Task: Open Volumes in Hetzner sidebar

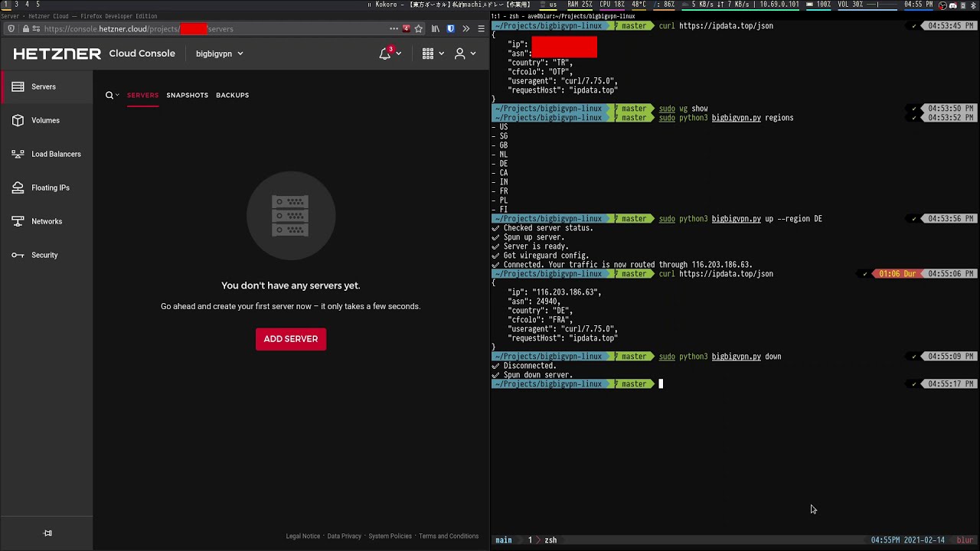Action: pyautogui.click(x=46, y=120)
